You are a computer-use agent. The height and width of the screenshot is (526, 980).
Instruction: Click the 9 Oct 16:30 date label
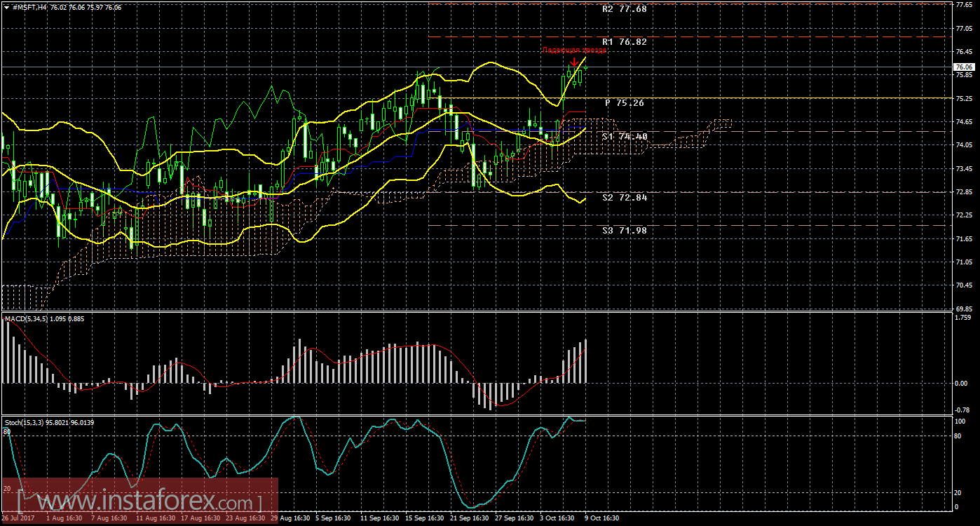[603, 518]
